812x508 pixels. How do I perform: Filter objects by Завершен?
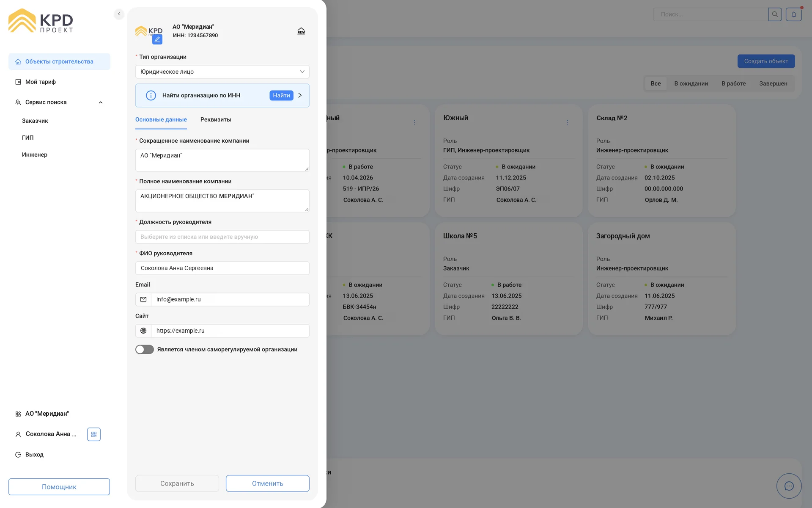pyautogui.click(x=773, y=83)
